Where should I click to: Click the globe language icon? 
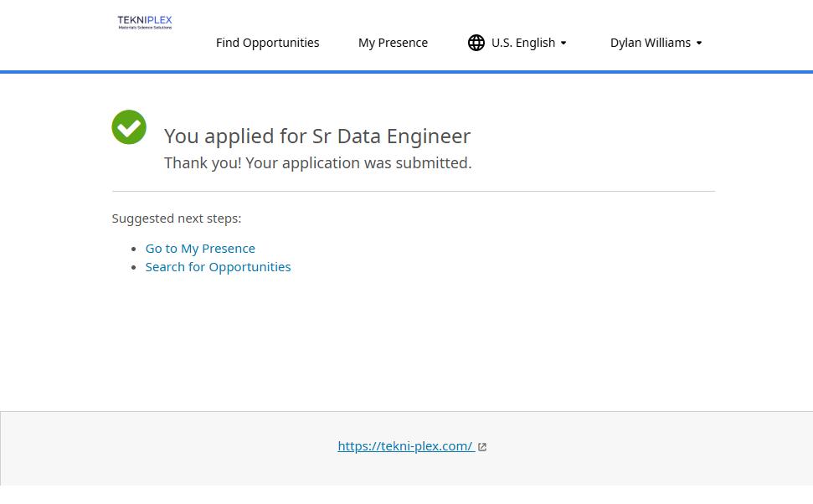[476, 43]
